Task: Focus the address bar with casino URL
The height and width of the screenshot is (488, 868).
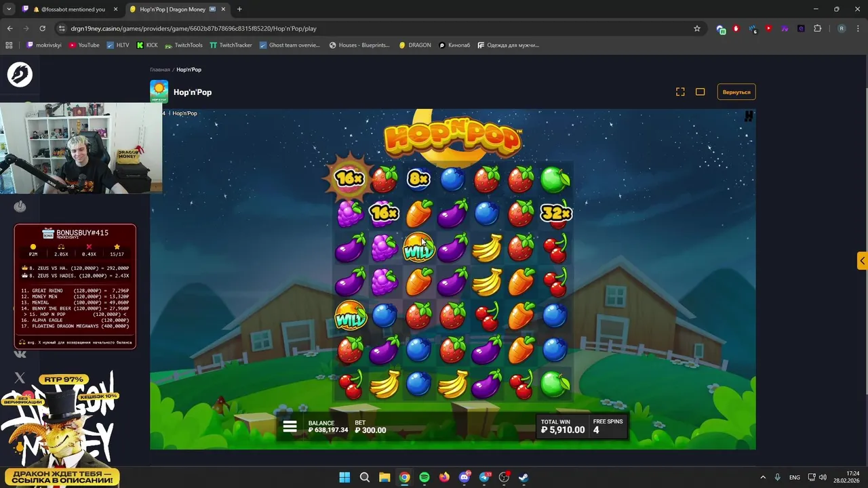Action: [x=380, y=28]
